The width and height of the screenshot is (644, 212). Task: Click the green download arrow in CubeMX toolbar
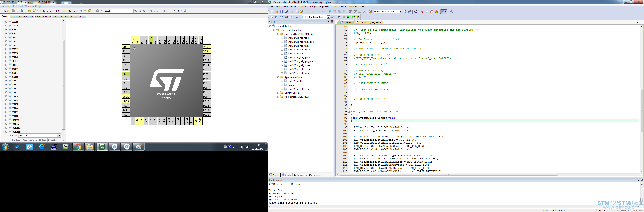(x=185, y=11)
